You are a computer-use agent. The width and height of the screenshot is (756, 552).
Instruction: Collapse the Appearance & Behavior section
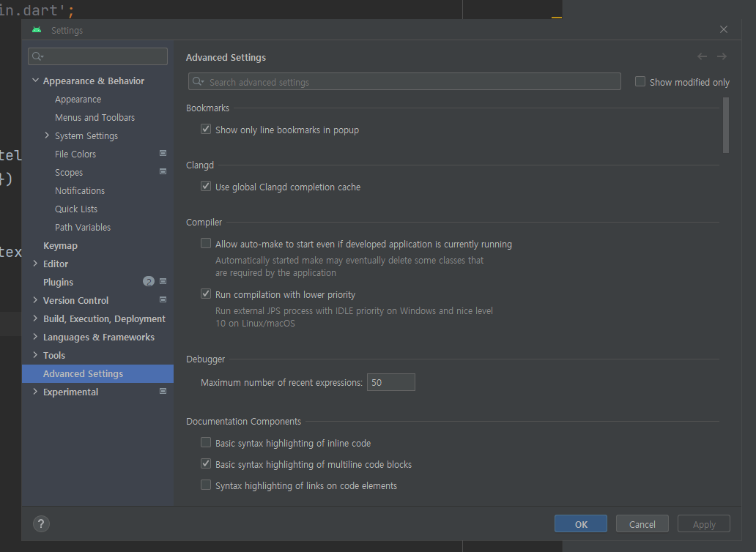click(x=35, y=81)
